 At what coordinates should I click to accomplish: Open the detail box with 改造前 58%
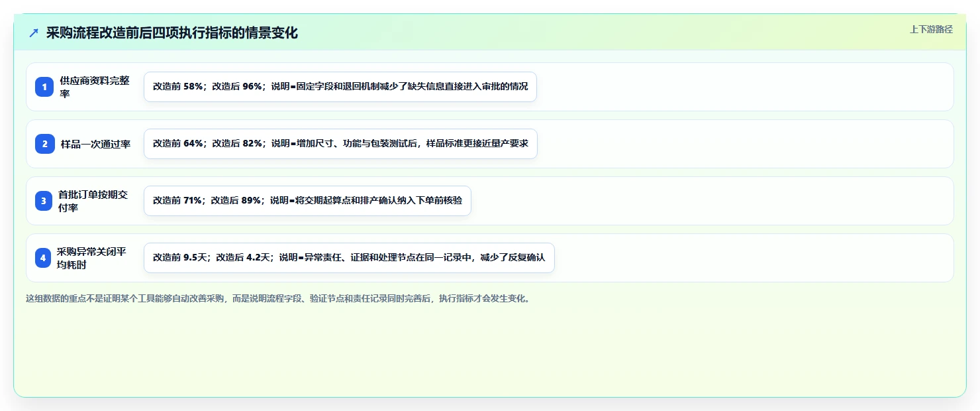coord(340,87)
